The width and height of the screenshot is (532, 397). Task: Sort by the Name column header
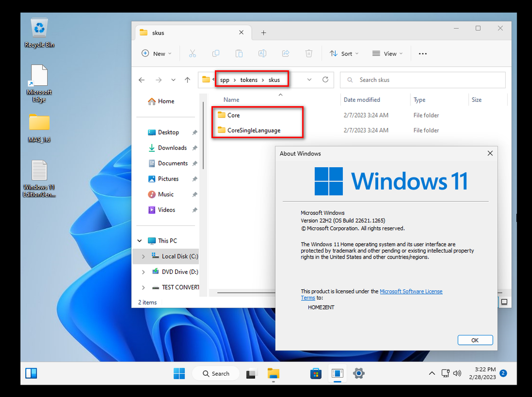(231, 100)
